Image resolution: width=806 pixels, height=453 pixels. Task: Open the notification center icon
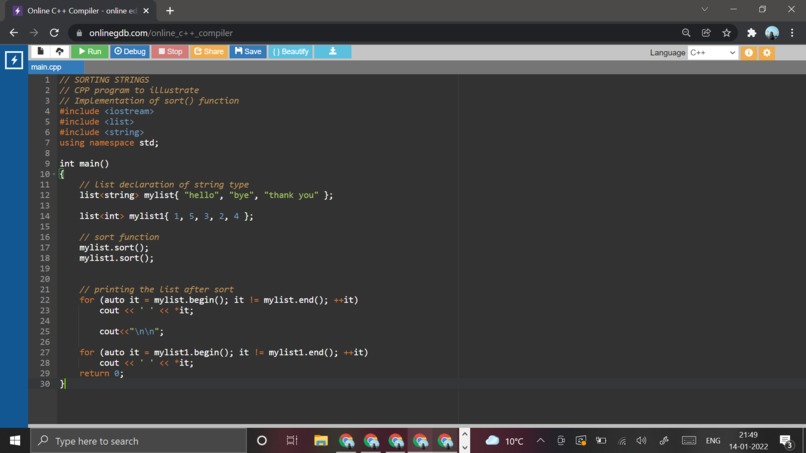click(x=785, y=441)
